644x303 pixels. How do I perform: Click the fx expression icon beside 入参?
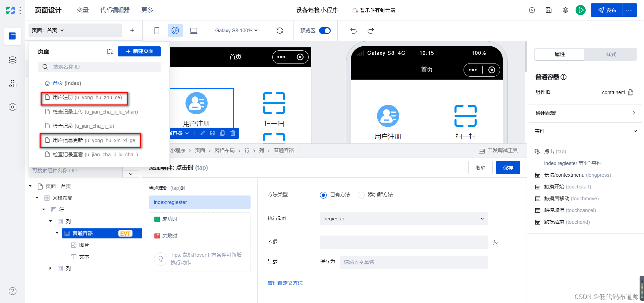(x=495, y=243)
